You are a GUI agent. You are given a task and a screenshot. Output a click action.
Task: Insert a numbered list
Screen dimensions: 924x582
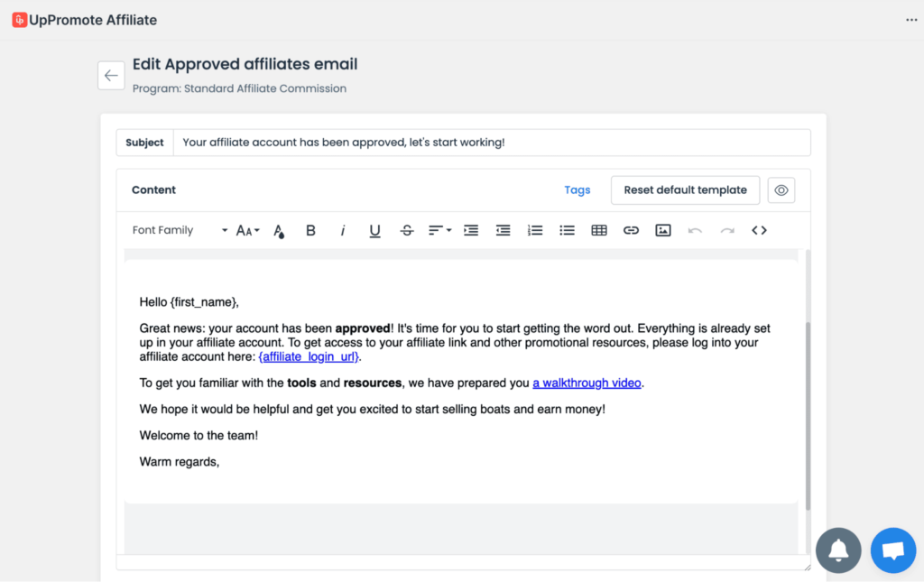[535, 230]
